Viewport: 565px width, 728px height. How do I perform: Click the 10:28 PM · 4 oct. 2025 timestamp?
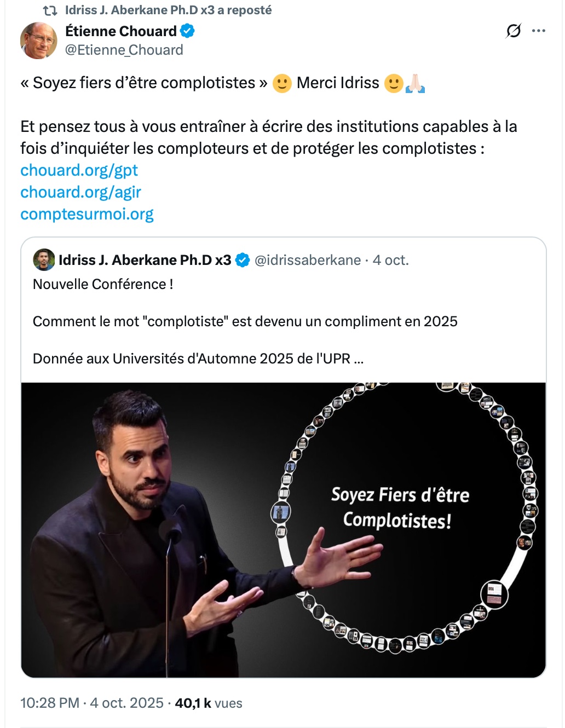click(x=92, y=703)
